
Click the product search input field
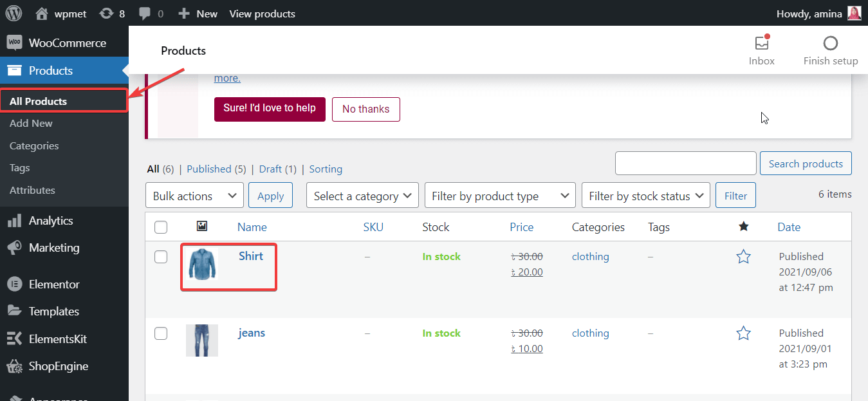685,163
